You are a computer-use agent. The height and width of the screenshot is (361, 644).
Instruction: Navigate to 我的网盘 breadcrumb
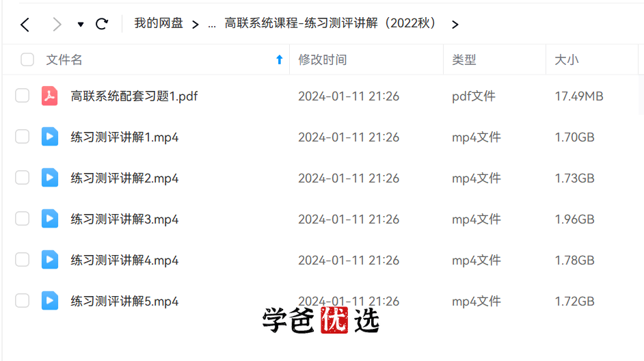(x=159, y=23)
